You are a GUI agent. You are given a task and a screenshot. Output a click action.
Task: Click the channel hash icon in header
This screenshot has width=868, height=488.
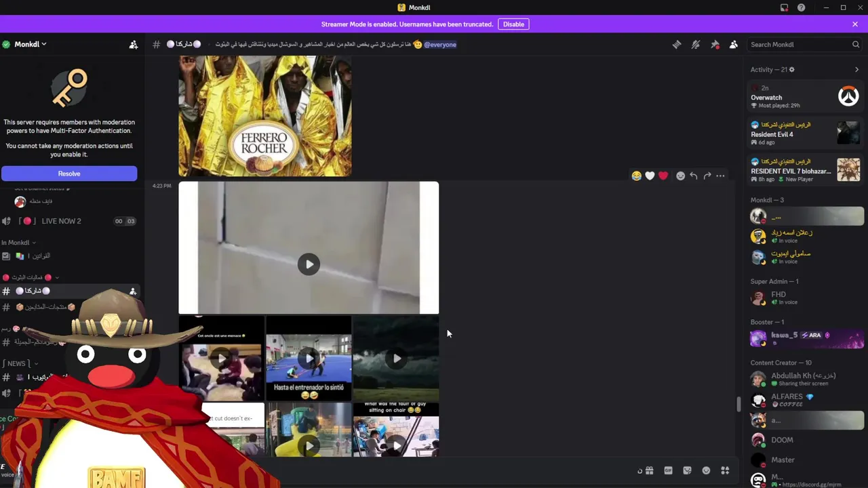click(x=156, y=44)
